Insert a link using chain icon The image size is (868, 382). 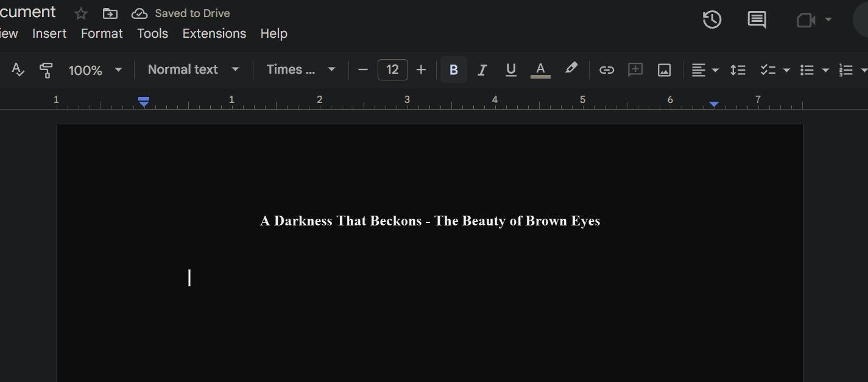(606, 70)
